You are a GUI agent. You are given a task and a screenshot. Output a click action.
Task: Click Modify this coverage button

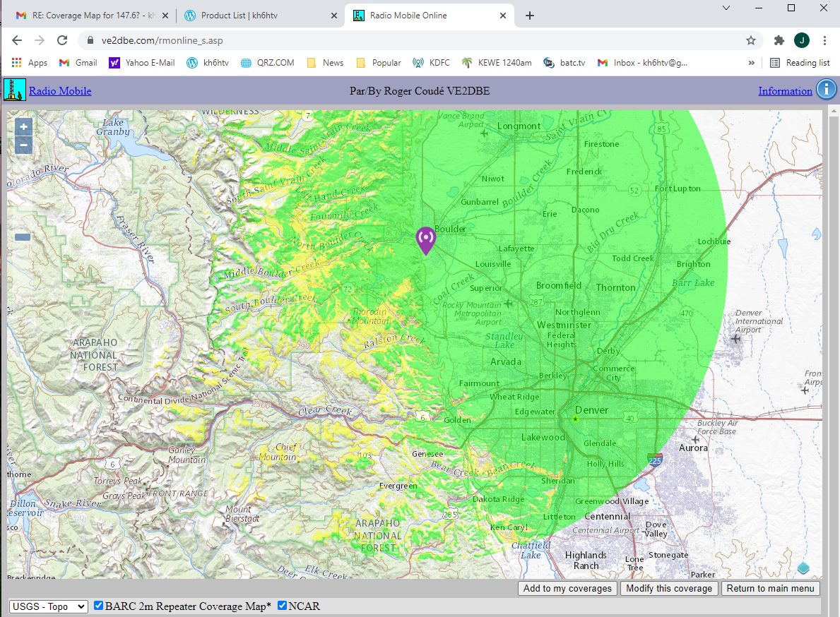[x=669, y=588]
